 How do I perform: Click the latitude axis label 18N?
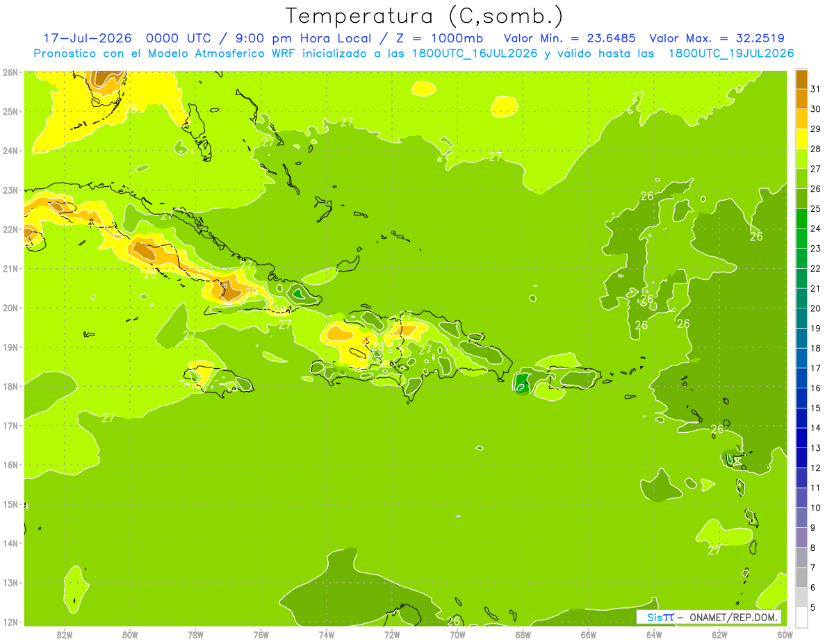10,386
